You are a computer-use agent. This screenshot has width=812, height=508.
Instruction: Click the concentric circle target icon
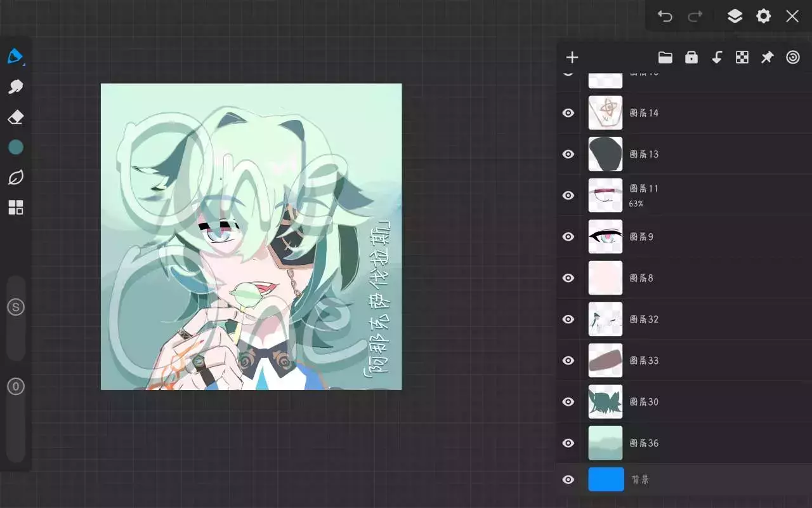(793, 58)
